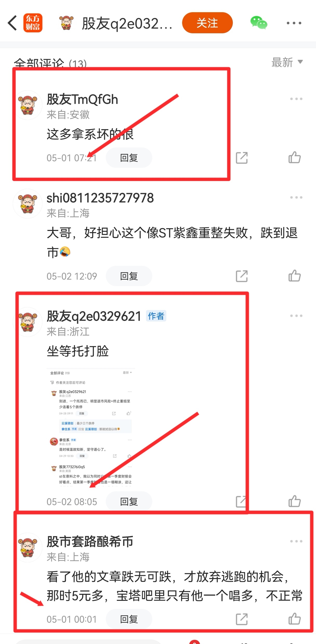
Task: Like the author's 坐等托打脸 comment
Action: pyautogui.click(x=295, y=501)
